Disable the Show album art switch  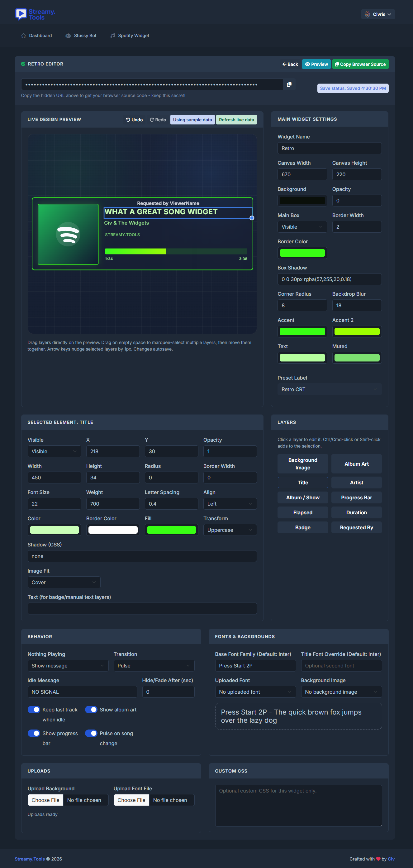pos(91,709)
